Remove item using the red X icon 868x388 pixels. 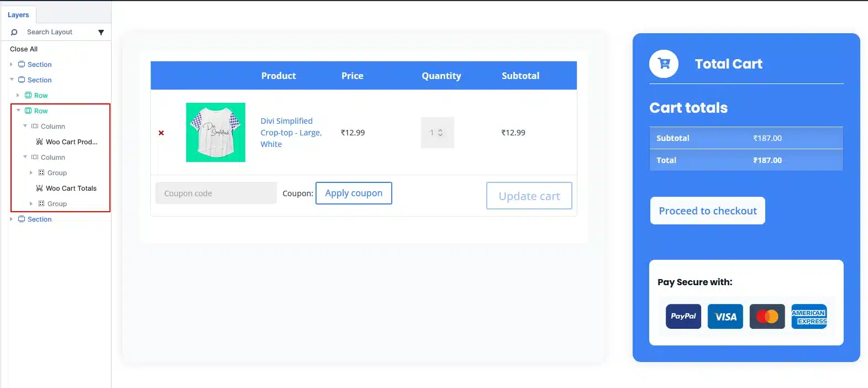coord(161,133)
